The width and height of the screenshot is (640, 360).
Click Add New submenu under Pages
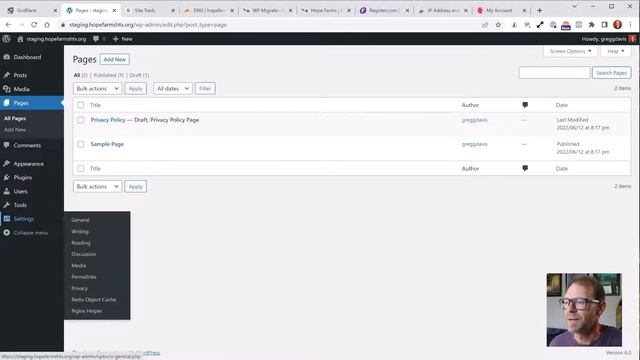coord(15,130)
